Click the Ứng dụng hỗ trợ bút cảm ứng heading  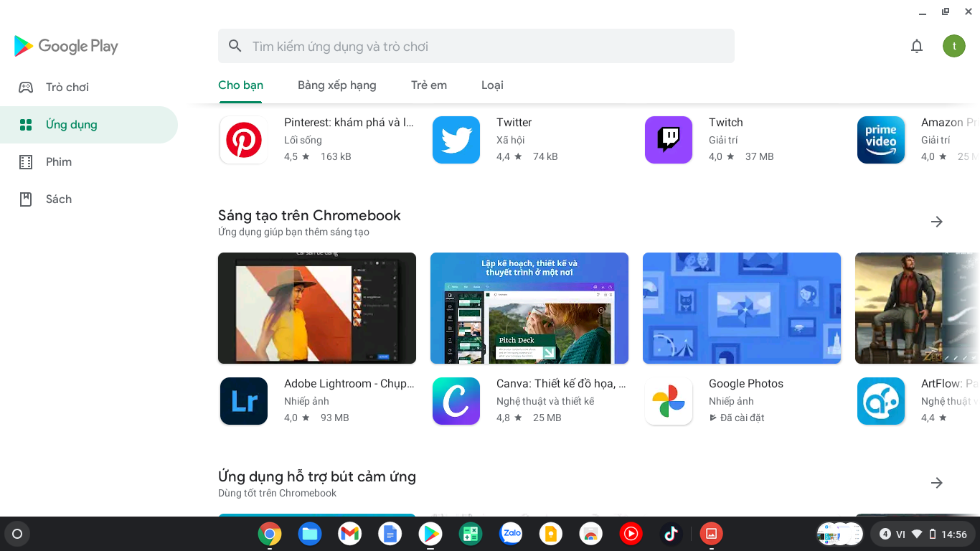pos(317,476)
